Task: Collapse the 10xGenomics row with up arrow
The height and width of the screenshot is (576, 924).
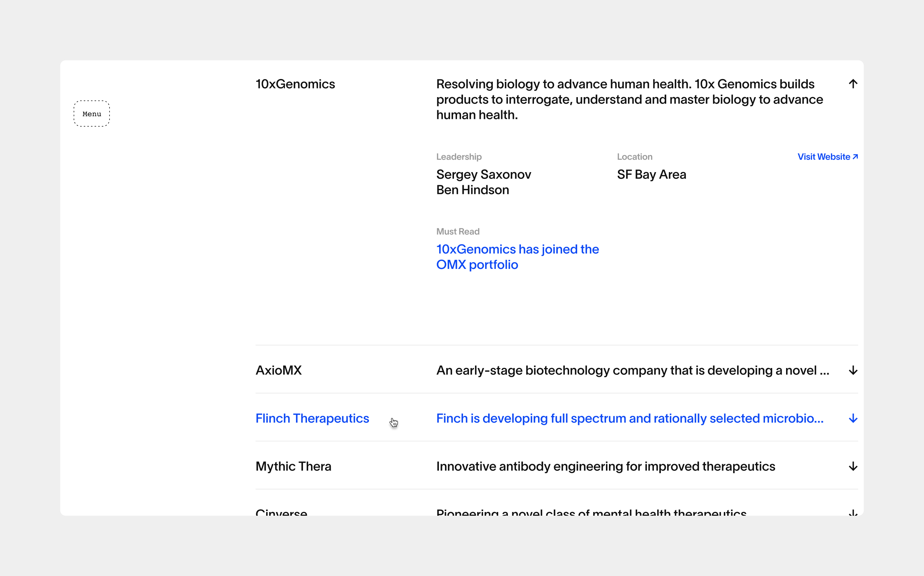Action: [x=853, y=84]
